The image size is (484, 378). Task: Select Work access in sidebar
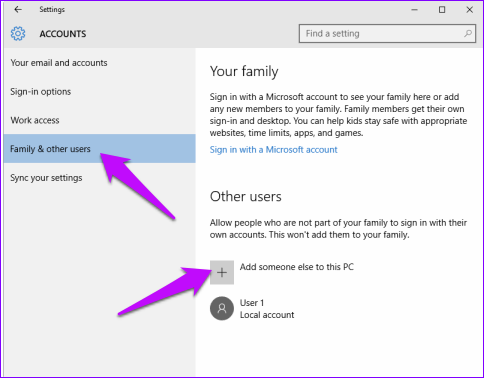pos(35,120)
